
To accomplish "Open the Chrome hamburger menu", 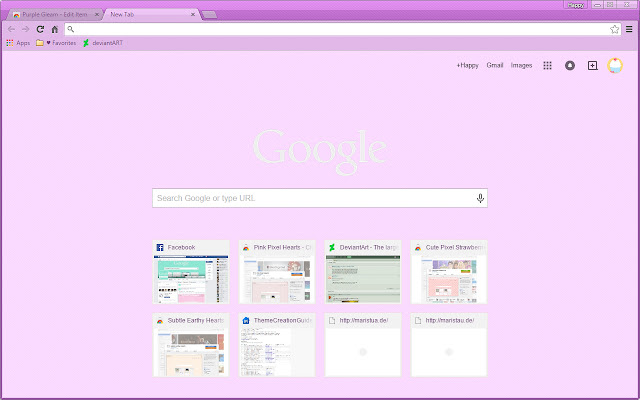I will point(629,29).
